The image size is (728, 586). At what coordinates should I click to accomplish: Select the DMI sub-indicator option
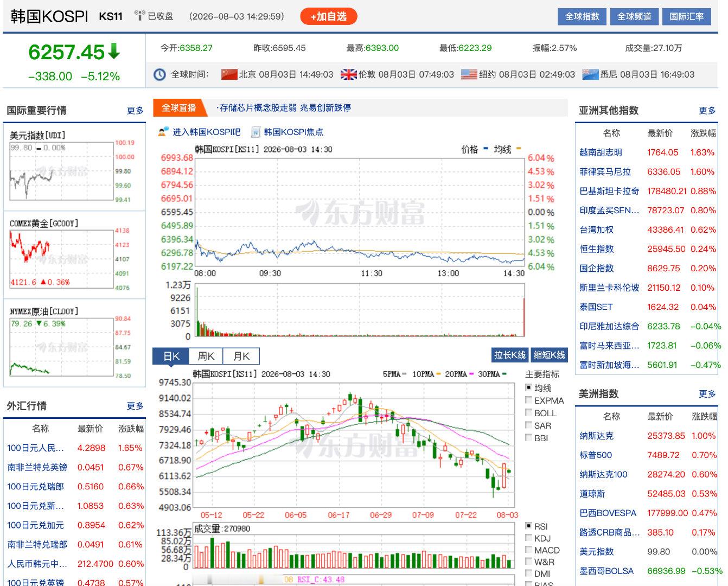point(528,574)
